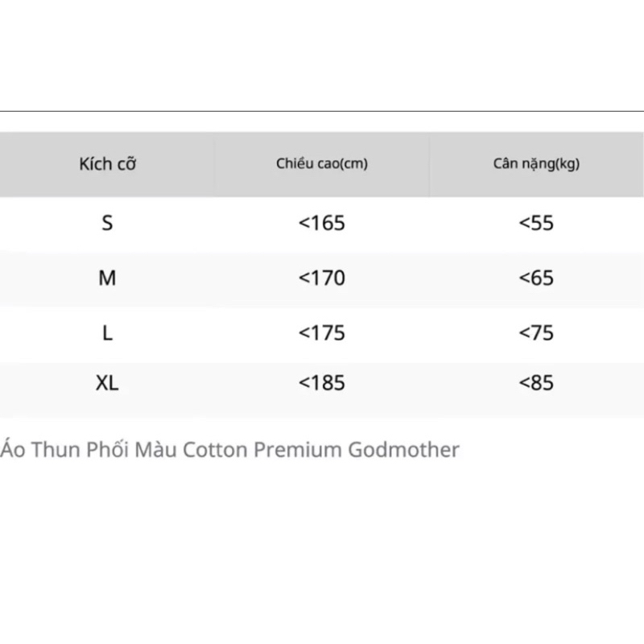Click the <175 height value
This screenshot has height=644, width=644.
[x=321, y=333]
